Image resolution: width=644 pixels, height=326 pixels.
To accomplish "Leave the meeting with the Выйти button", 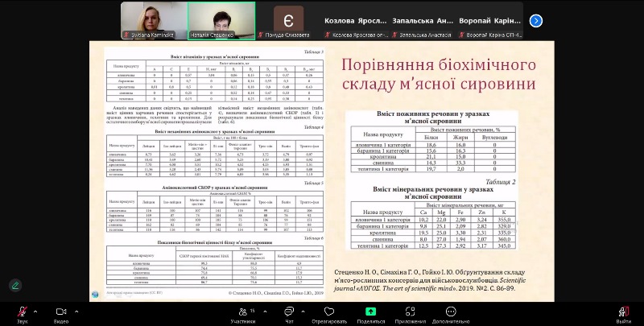I will pyautogui.click(x=623, y=315).
